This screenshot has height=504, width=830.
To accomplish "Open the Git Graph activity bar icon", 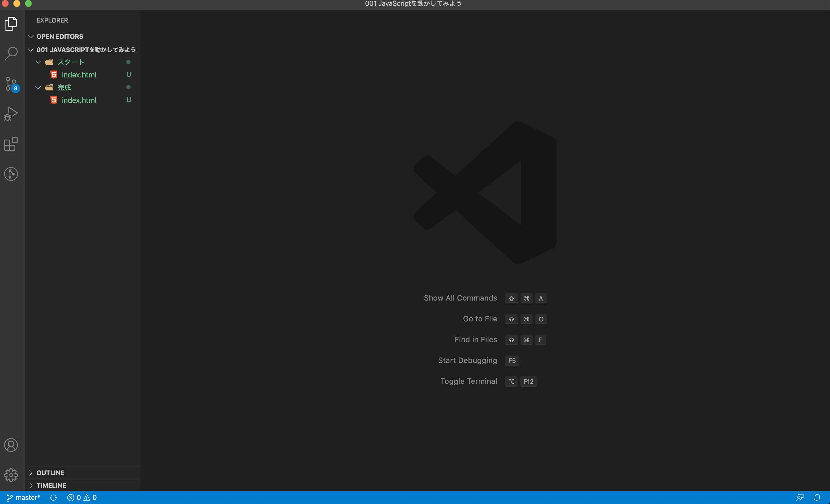I will 11,174.
